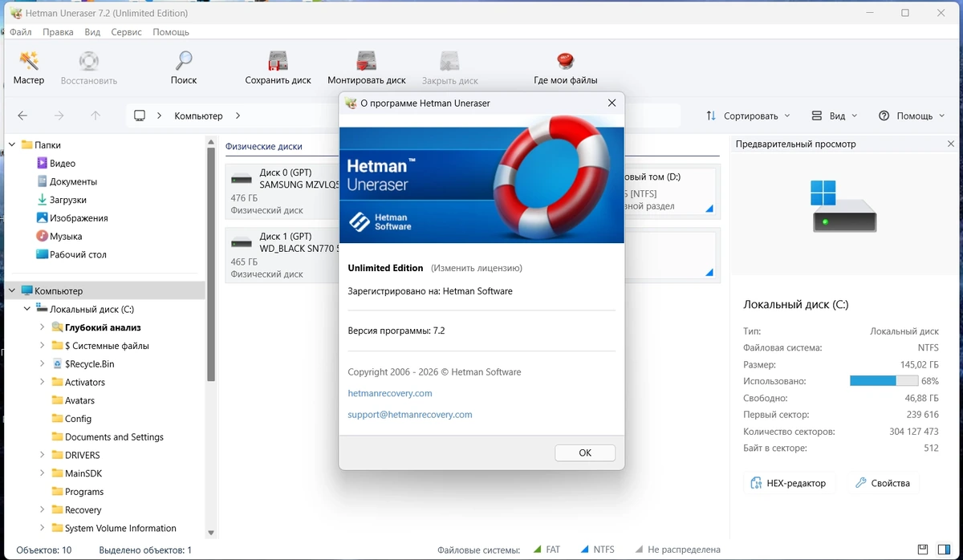963x560 pixels.
Task: Collapse the Папки tree section
Action: pyautogui.click(x=12, y=145)
